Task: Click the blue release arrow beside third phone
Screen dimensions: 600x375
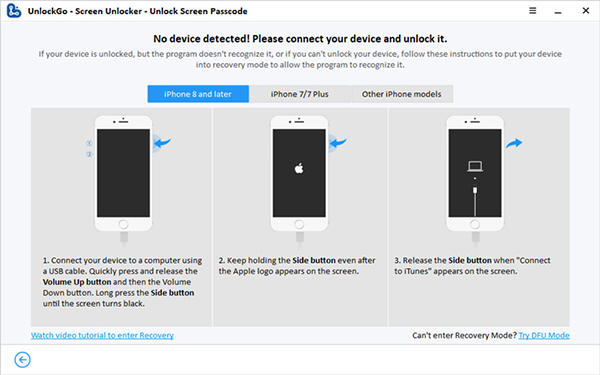Action: [x=514, y=143]
